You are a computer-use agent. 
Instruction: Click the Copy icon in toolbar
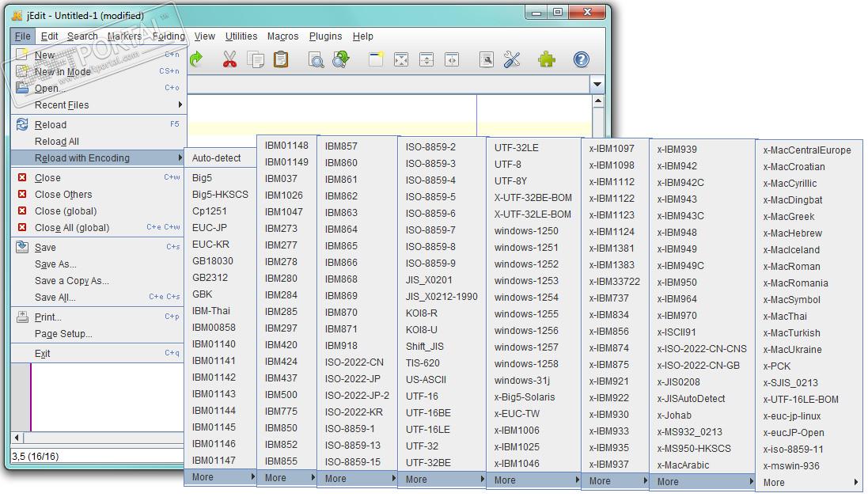[256, 59]
